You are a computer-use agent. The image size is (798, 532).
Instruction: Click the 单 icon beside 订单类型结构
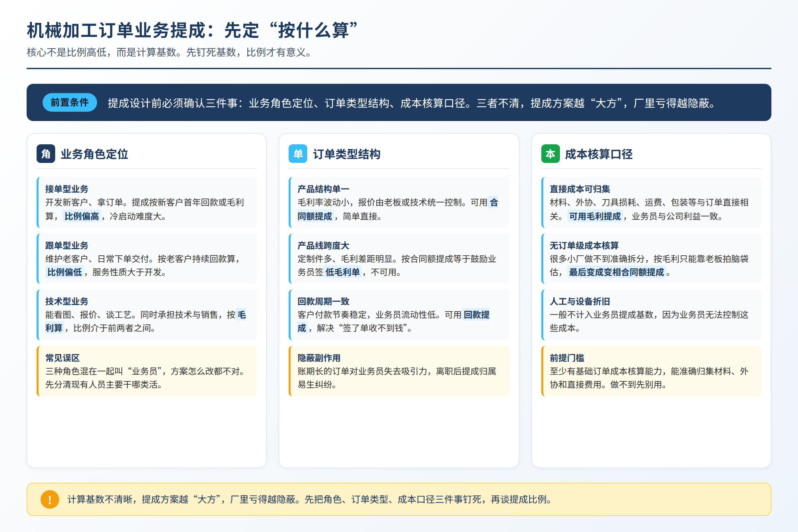tap(298, 154)
